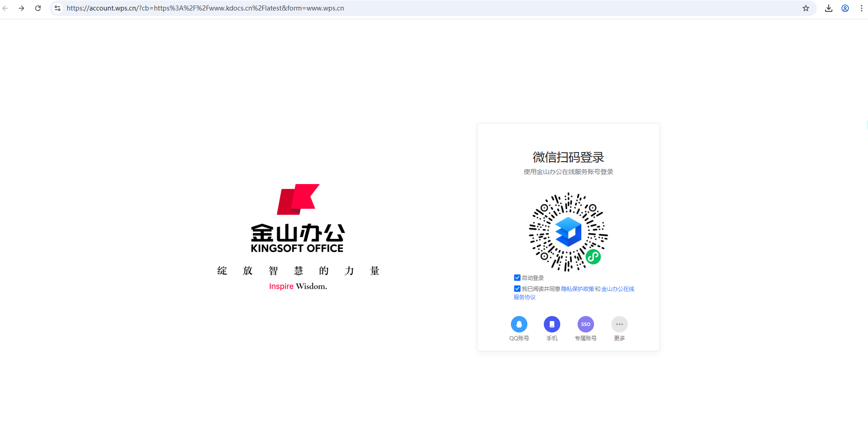Choose 手机 phone login method

[x=552, y=324]
